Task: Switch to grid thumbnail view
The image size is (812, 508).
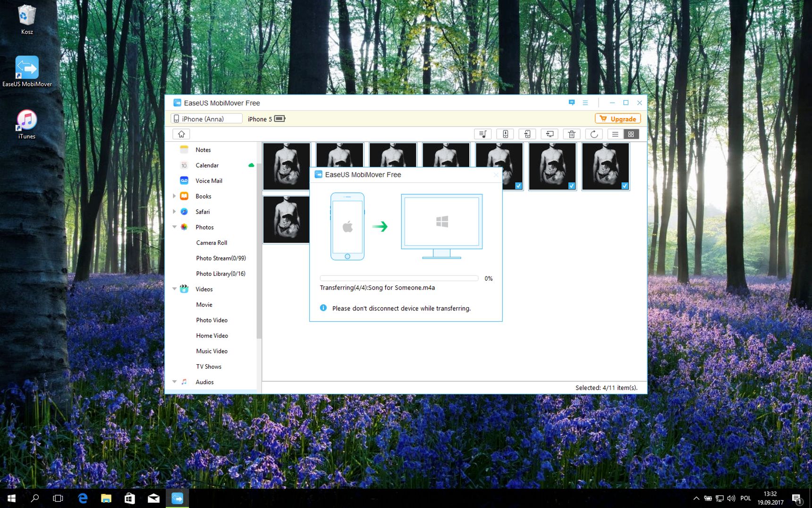Action: coord(631,134)
